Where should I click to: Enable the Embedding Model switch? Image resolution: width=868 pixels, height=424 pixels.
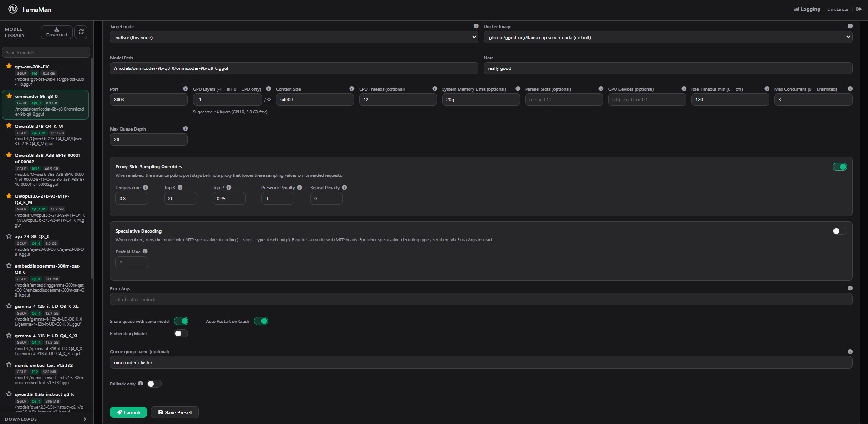point(181,333)
